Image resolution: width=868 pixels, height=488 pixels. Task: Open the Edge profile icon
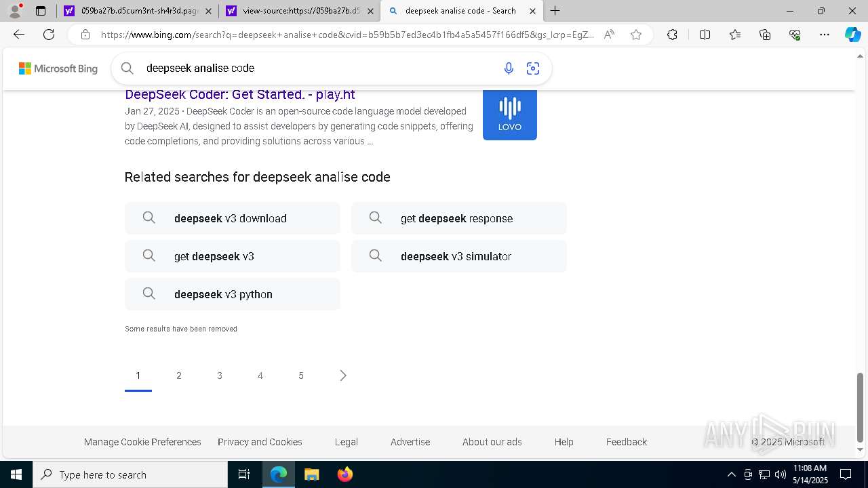(x=15, y=11)
